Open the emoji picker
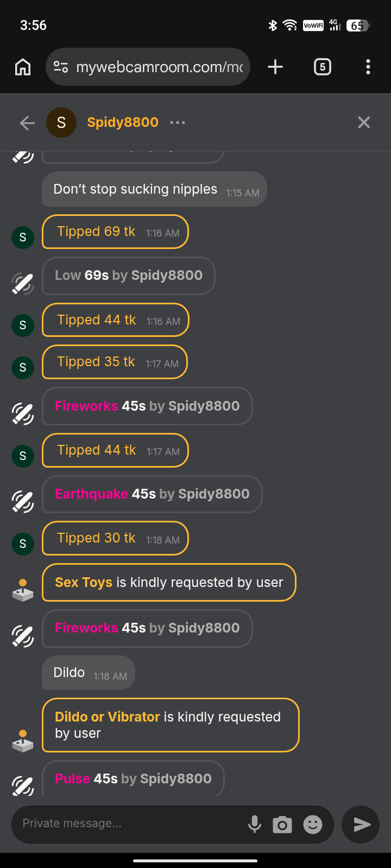Viewport: 391px width, 868px height. 313,825
